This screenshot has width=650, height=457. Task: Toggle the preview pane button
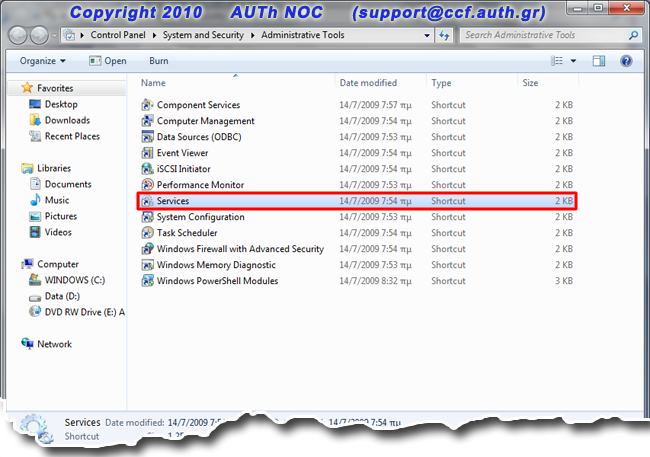tap(599, 61)
